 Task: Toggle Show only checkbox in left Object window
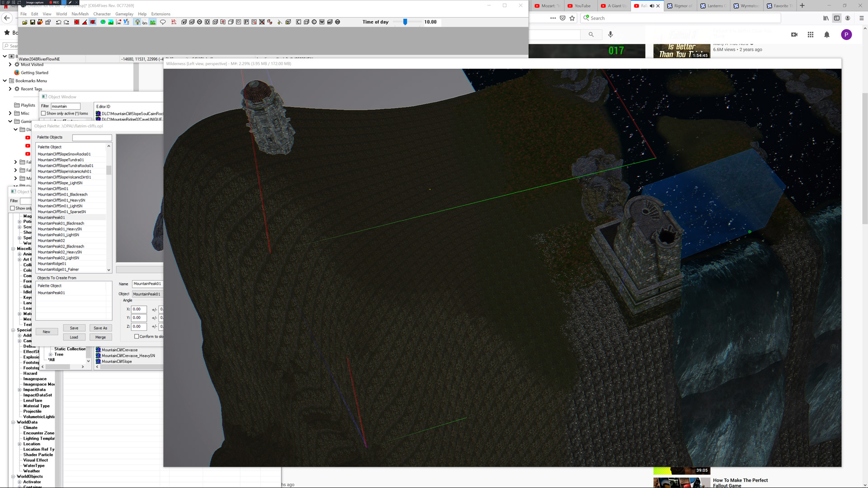pyautogui.click(x=13, y=208)
